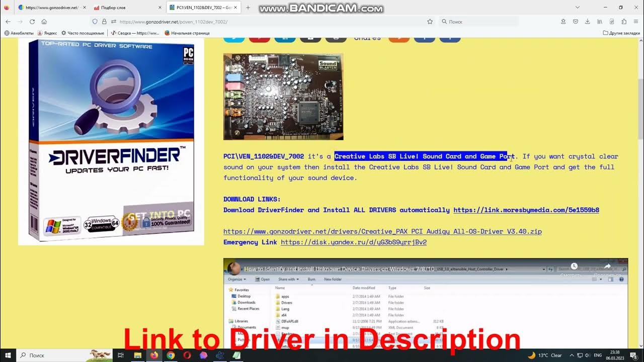The width and height of the screenshot is (644, 362).
Task: Click the PCI\VEN_1102&DEV_7002 bold heading text
Action: coord(264,156)
